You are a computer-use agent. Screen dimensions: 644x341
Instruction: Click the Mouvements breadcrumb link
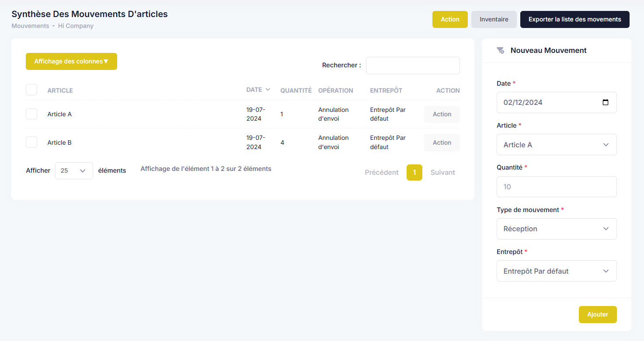click(30, 26)
